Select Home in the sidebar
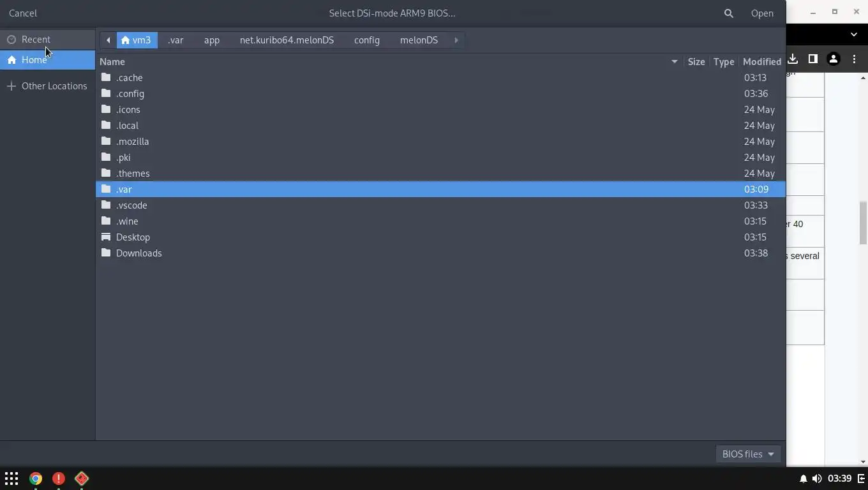Screen dimensions: 868x490 coord(48,60)
